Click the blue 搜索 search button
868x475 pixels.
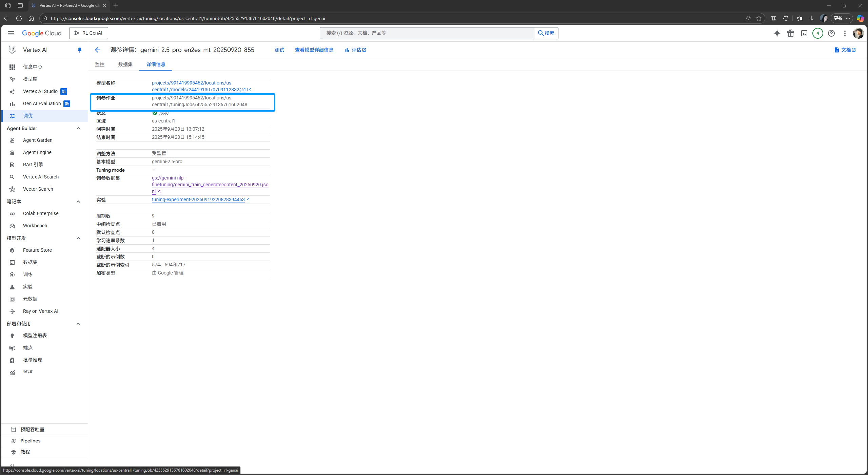click(546, 33)
